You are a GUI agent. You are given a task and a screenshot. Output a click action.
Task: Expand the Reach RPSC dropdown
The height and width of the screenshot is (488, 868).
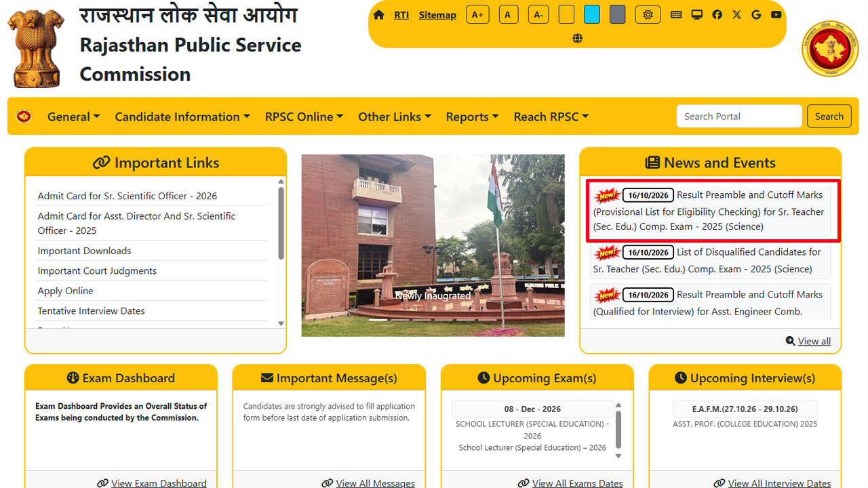pyautogui.click(x=551, y=117)
